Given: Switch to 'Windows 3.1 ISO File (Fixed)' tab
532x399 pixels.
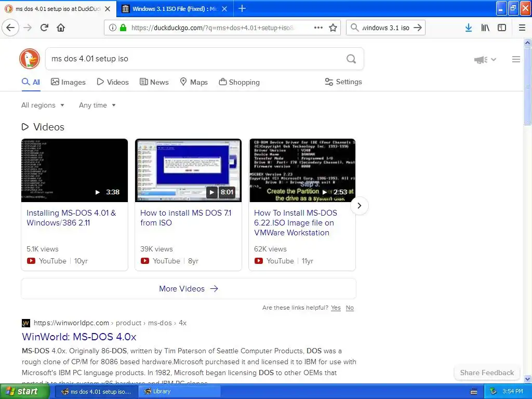Looking at the screenshot, I should (x=175, y=9).
